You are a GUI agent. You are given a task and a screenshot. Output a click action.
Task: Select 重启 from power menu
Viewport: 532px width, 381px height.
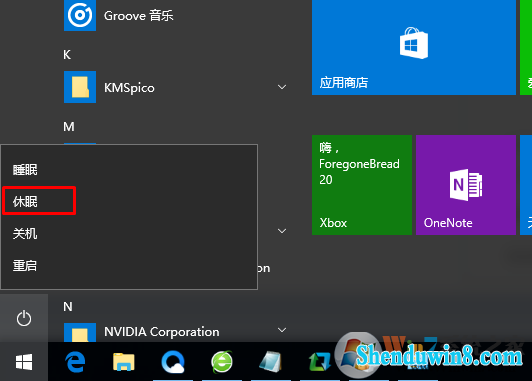(x=129, y=265)
